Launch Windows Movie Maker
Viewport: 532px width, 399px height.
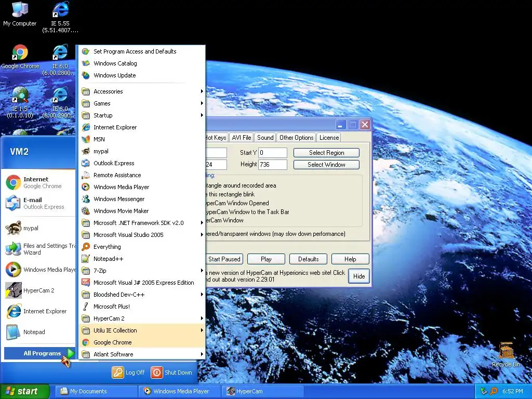tap(142, 211)
